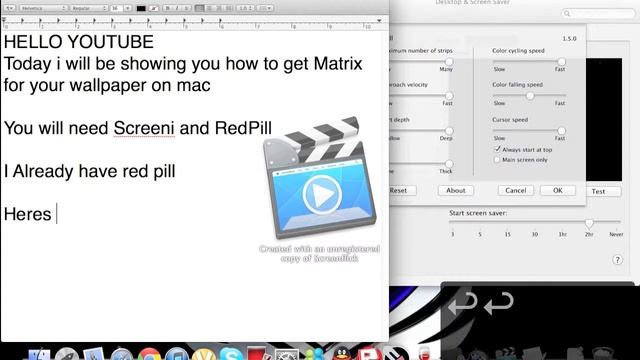Adjust the Start screen saver time slider
640x360 pixels.
589,223
